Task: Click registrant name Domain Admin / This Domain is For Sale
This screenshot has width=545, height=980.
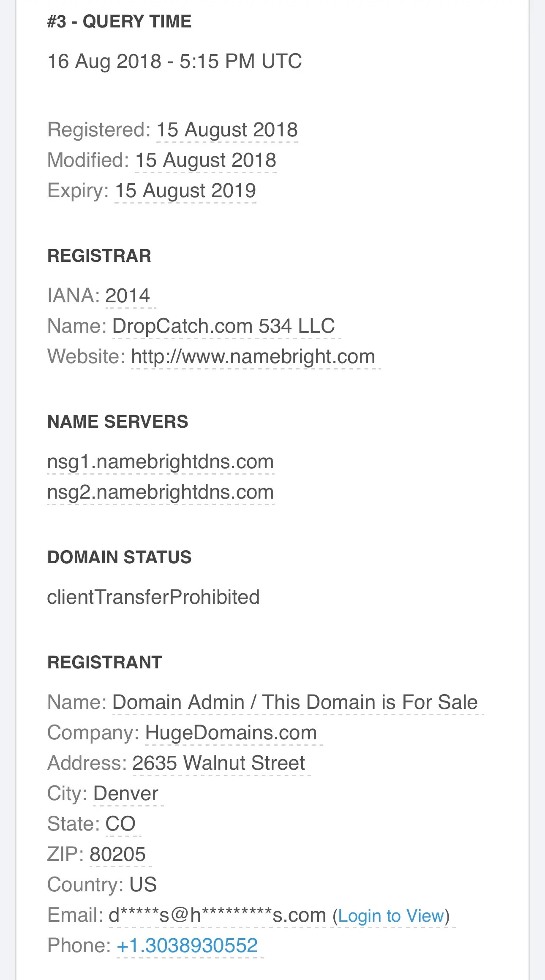Action: pos(295,702)
